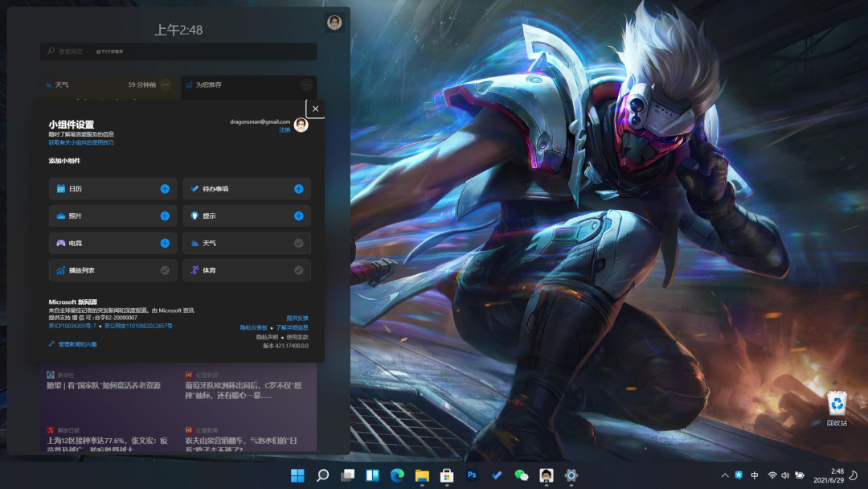Click the account avatar in the settings dialog

click(301, 125)
